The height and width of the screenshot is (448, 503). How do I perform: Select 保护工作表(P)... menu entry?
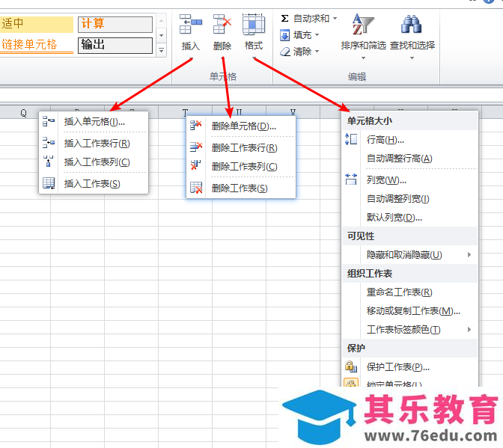click(x=410, y=367)
